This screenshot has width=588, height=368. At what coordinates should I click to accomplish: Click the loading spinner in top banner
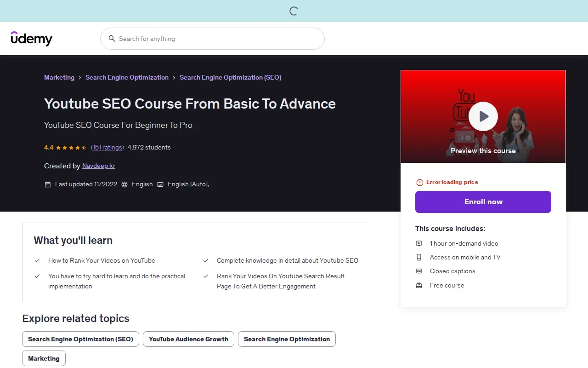point(294,11)
